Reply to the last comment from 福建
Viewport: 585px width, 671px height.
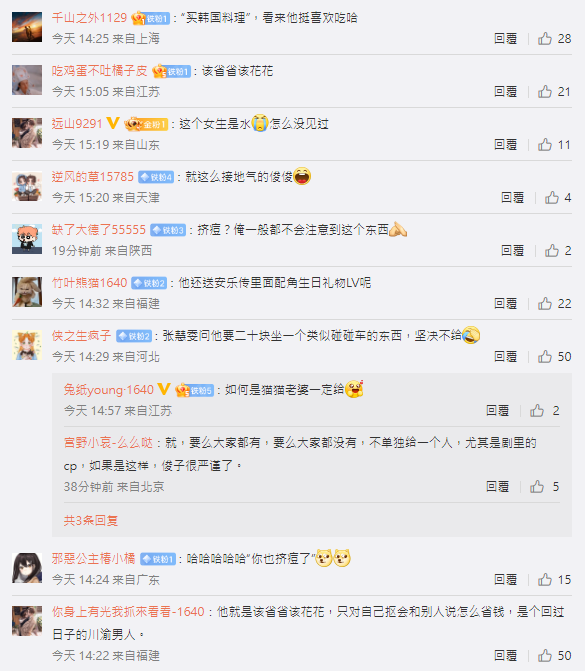coord(505,656)
